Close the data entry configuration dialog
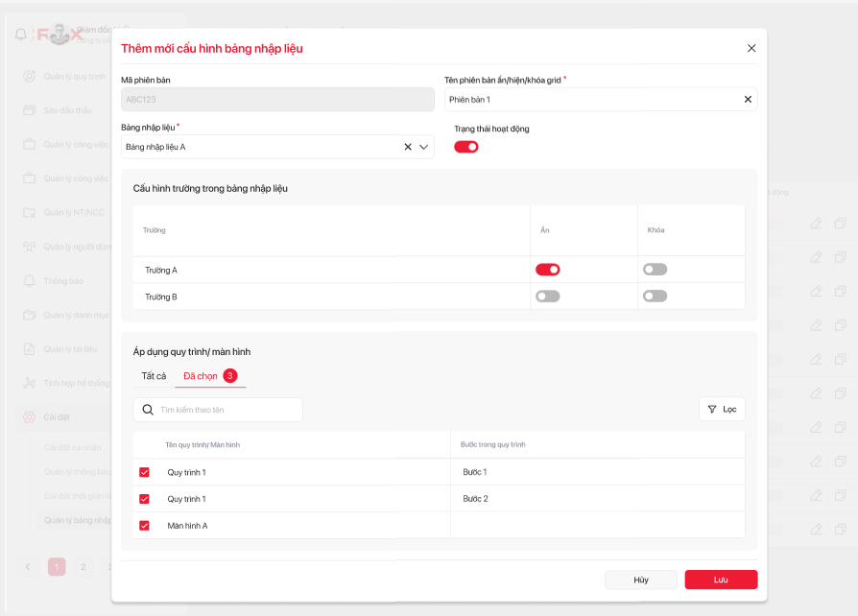The width and height of the screenshot is (858, 616). [751, 48]
